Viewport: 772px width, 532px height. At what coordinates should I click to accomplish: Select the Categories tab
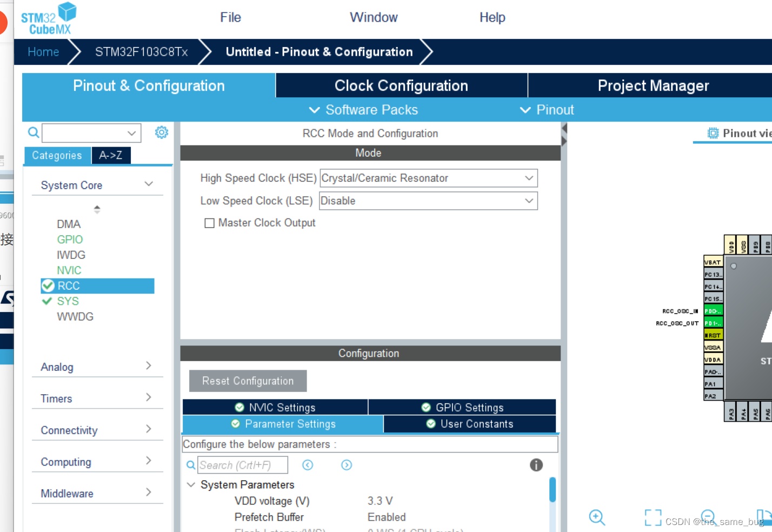tap(57, 155)
